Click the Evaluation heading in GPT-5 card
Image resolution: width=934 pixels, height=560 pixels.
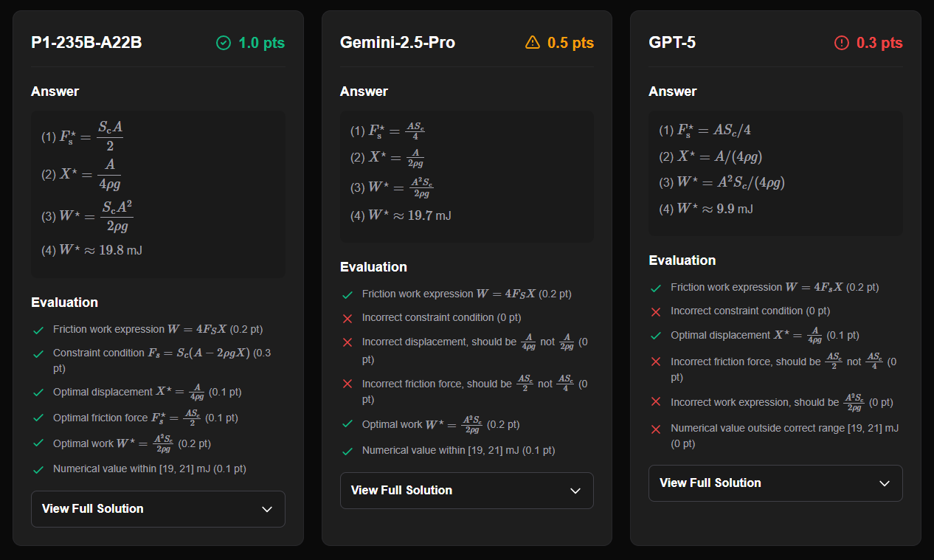[682, 260]
